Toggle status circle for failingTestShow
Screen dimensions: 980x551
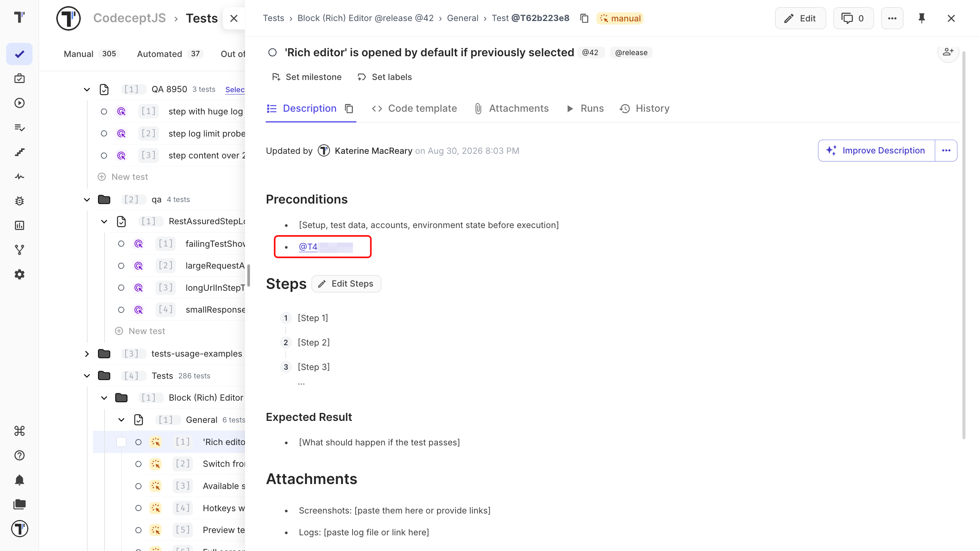pos(121,244)
